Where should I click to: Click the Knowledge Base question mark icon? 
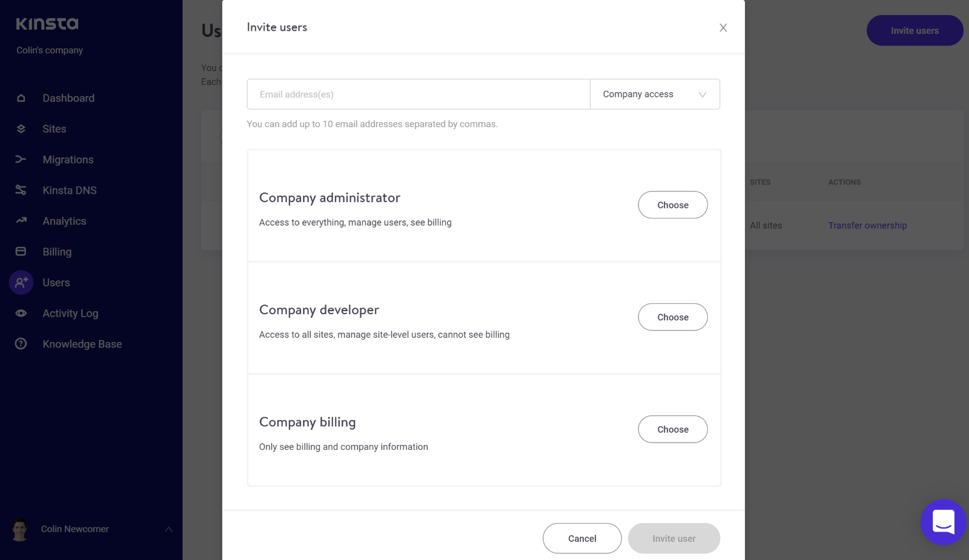[x=21, y=344]
